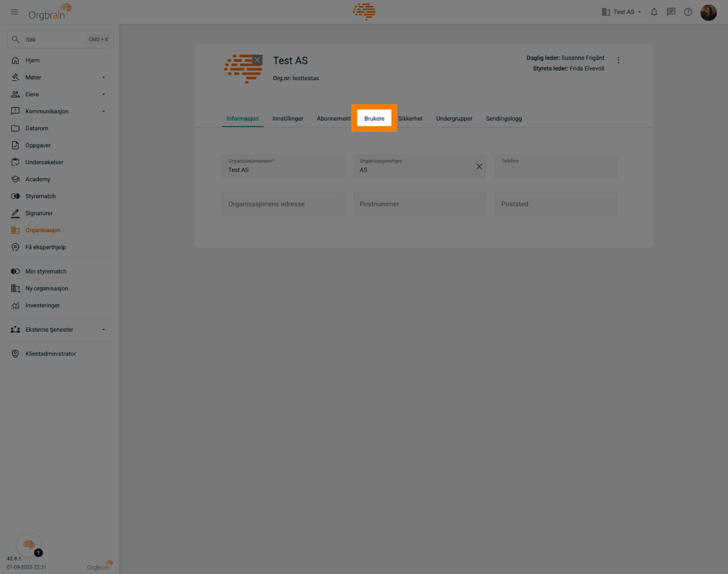This screenshot has width=728, height=574.
Task: Expand the Kommunikasjon submenu arrow
Action: click(104, 112)
